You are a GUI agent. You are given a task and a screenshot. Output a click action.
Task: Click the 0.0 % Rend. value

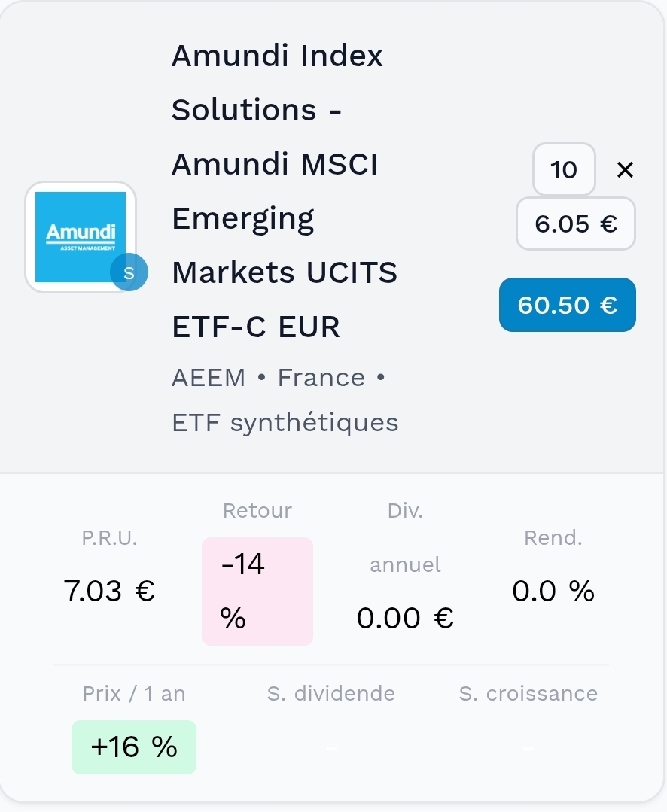coord(553,592)
